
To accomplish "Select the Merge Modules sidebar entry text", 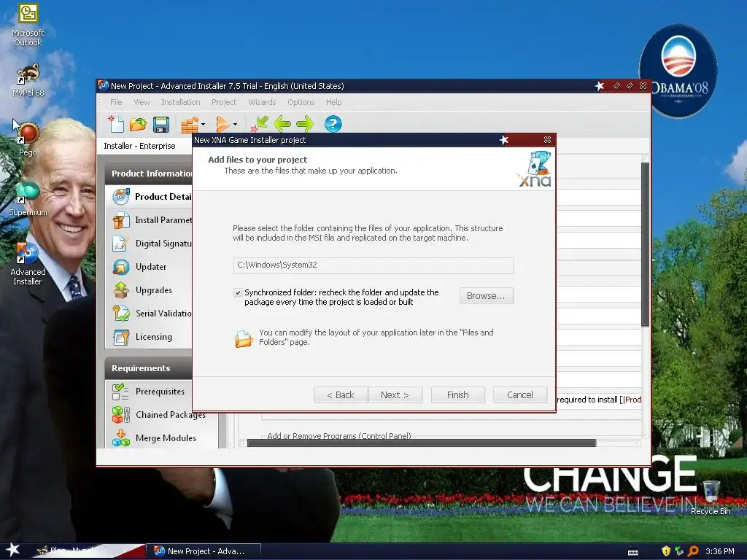I will click(x=166, y=438).
